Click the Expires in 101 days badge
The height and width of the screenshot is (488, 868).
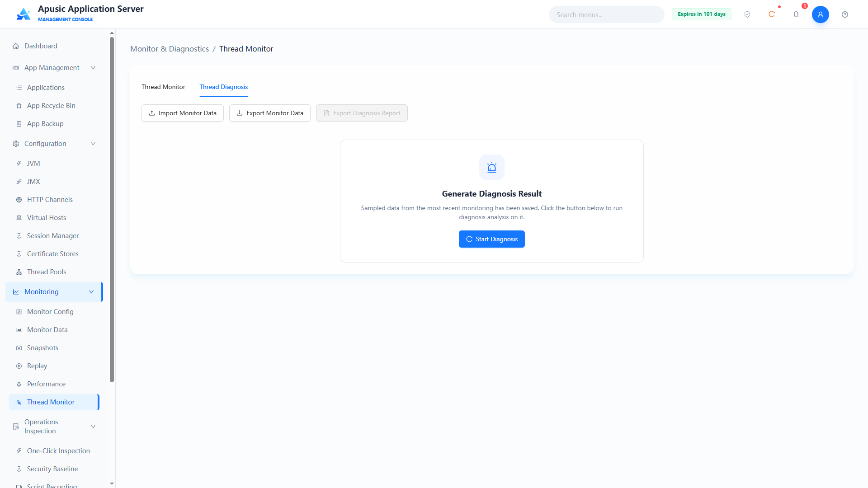pos(702,14)
